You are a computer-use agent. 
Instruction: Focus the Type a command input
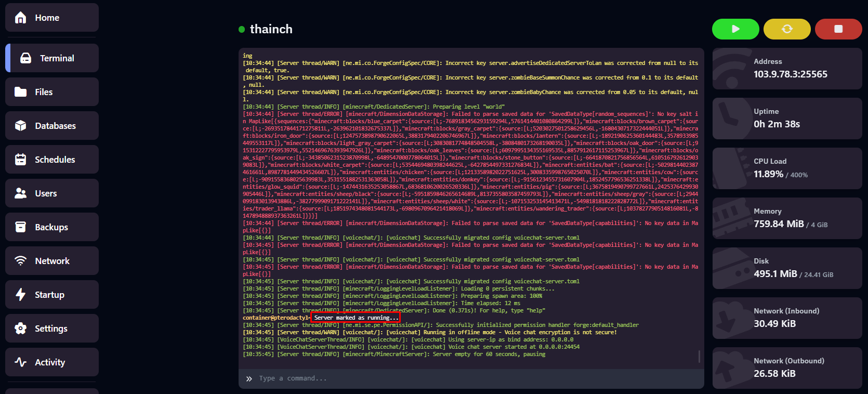click(468, 378)
